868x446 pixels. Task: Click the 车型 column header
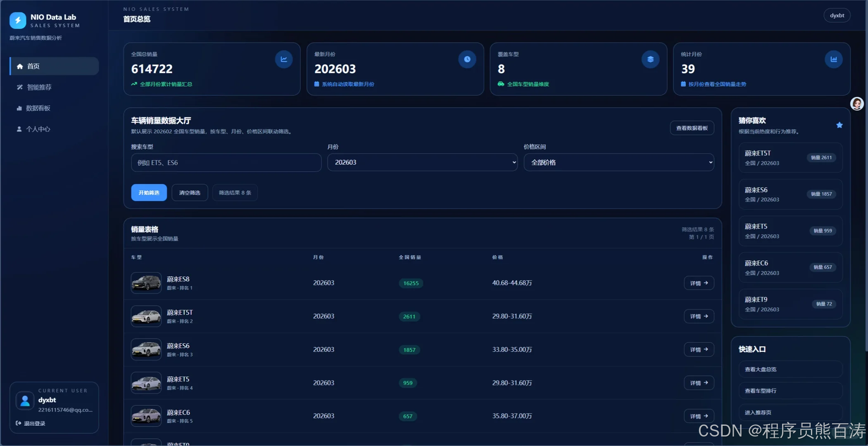coord(136,257)
